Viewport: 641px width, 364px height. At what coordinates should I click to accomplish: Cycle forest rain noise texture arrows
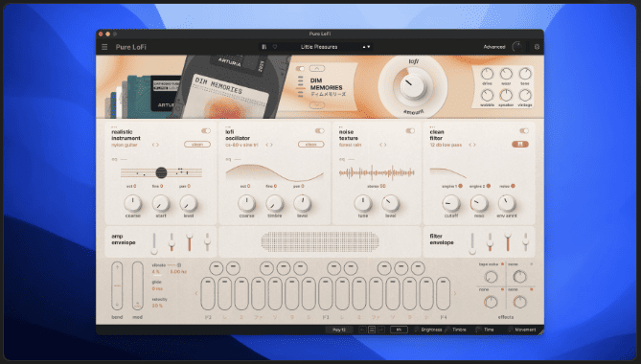coord(382,145)
